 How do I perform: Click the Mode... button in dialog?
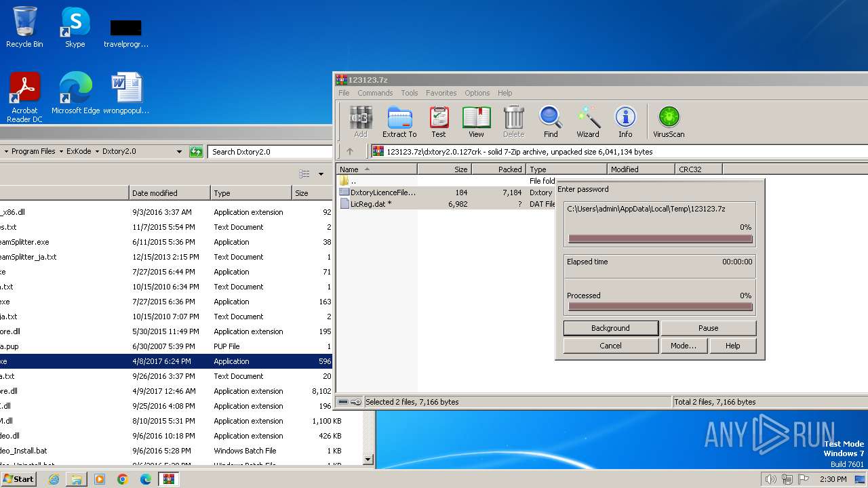(x=684, y=346)
